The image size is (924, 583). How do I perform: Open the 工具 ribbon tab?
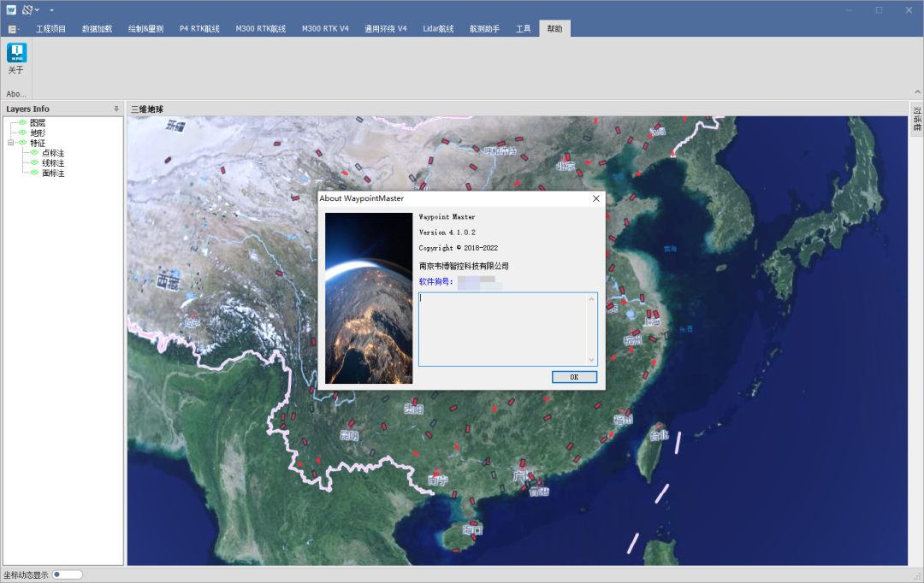click(524, 29)
